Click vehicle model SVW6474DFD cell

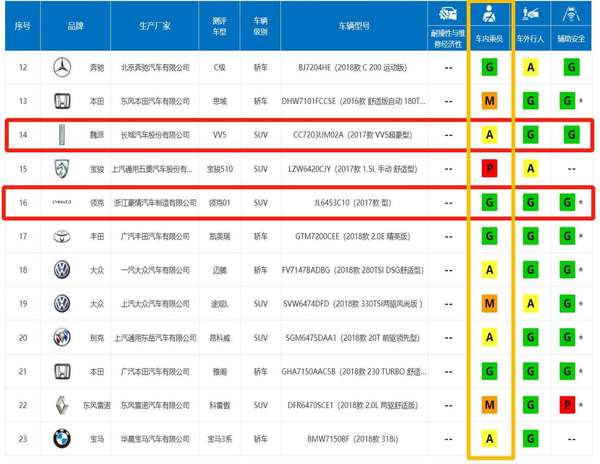pos(352,304)
